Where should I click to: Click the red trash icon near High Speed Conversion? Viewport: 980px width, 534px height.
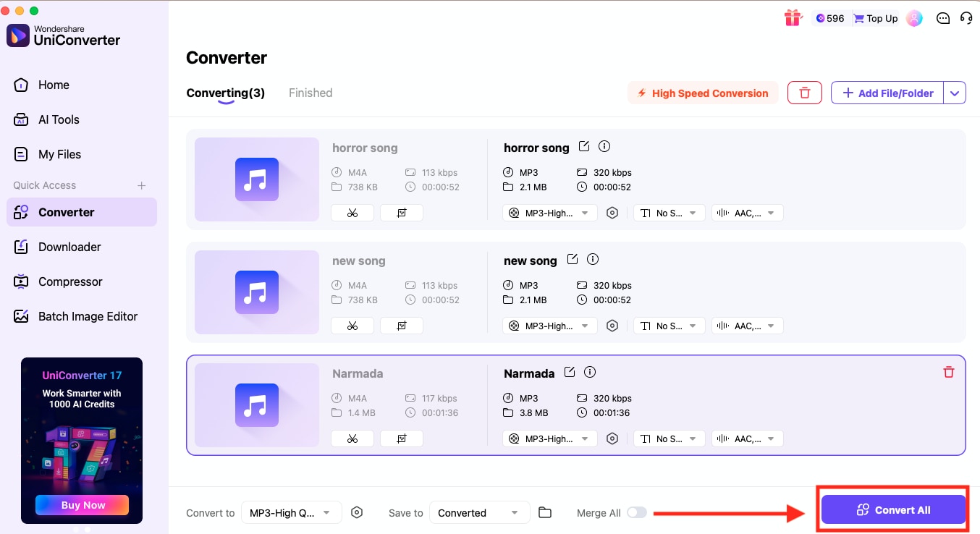click(x=804, y=93)
